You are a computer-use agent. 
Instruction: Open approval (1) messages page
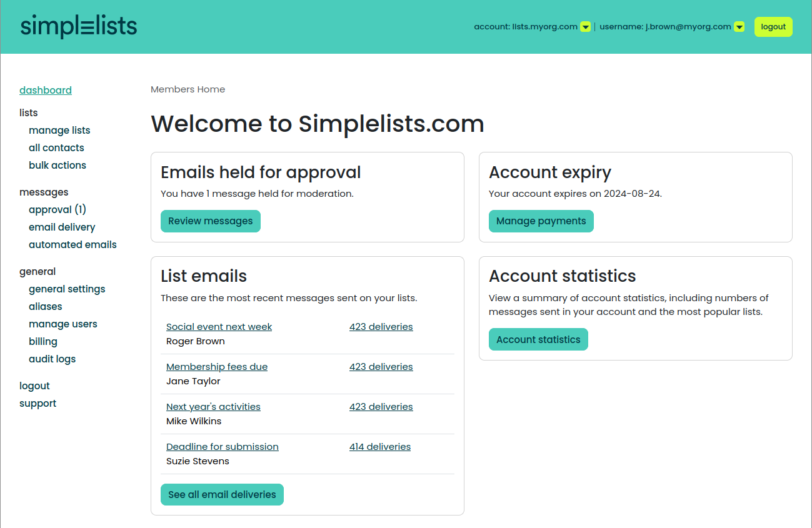(58, 209)
